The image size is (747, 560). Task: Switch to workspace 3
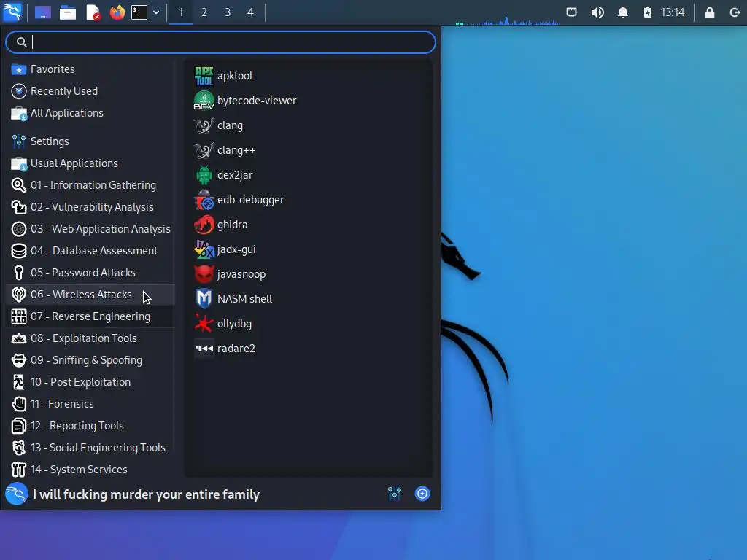228,12
